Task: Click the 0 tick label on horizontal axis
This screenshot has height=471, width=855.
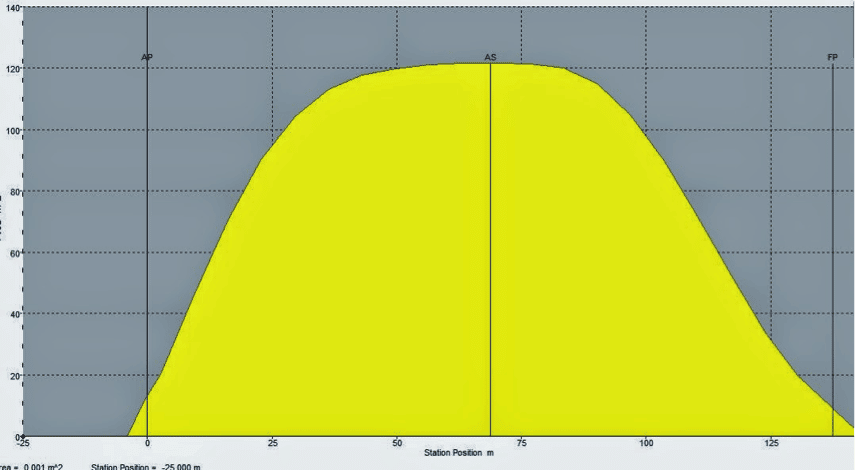Action: pos(148,443)
